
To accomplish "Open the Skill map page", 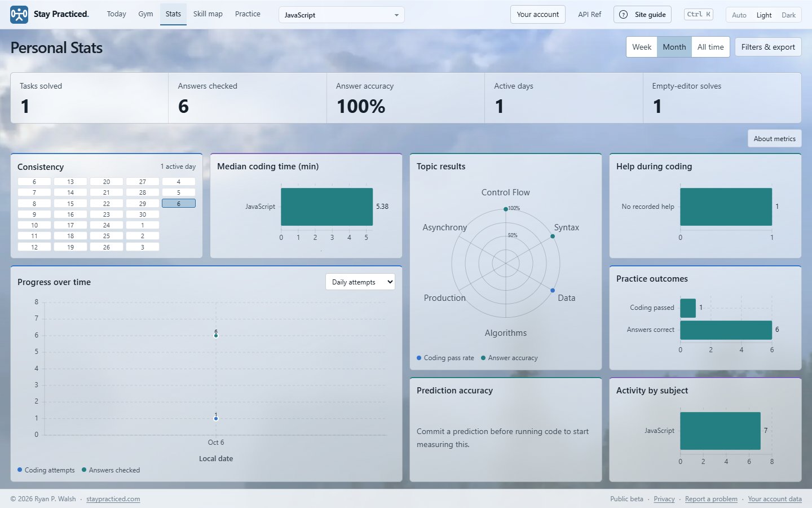I will coord(208,14).
